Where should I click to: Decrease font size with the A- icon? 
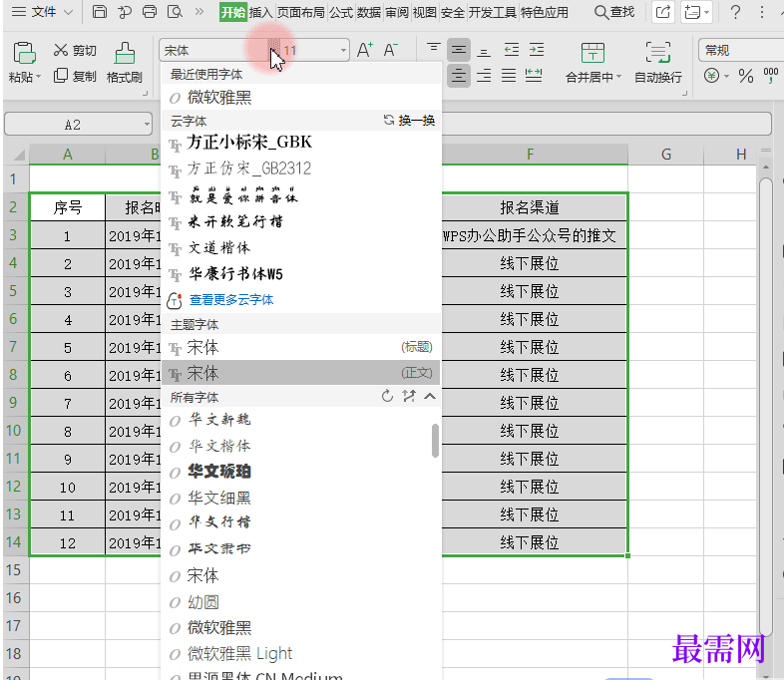click(391, 50)
